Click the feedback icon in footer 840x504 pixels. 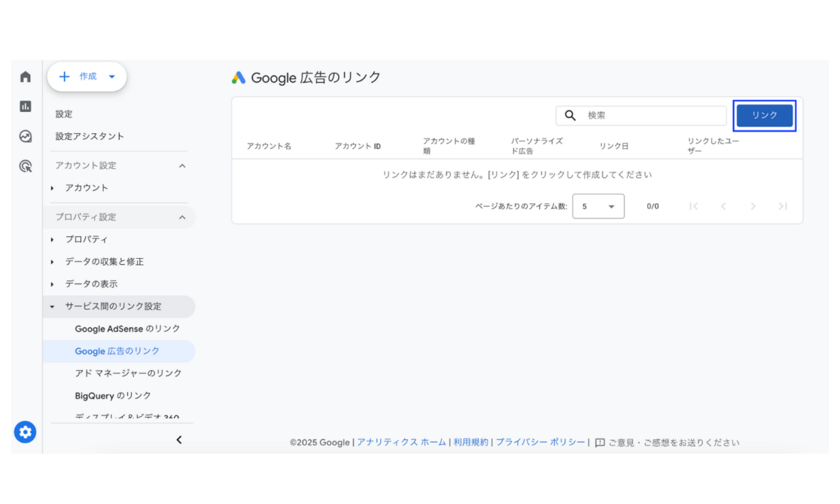(x=600, y=442)
